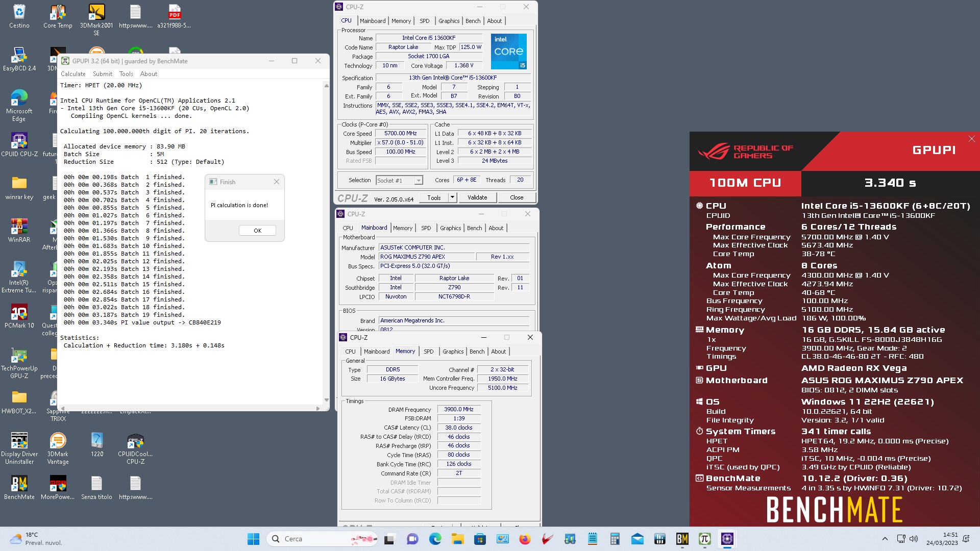This screenshot has height=551, width=980.
Task: Show hidden system tray icons chevron
Action: point(885,539)
